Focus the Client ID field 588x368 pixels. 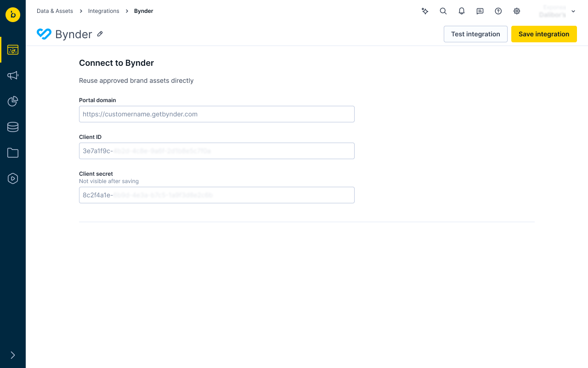coord(217,151)
